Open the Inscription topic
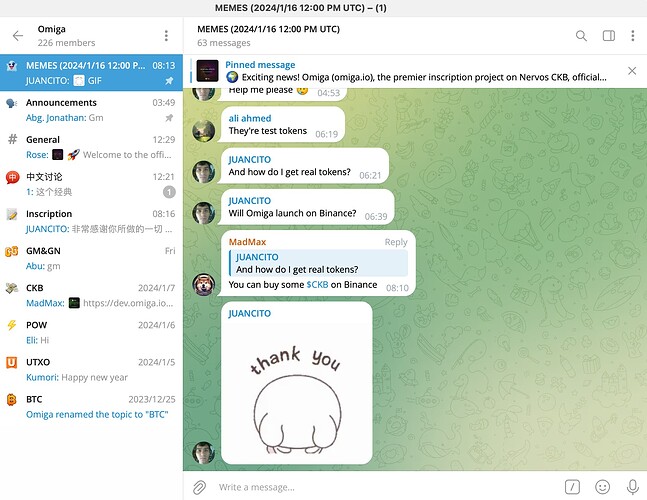Viewport: 647px width, 500px height. (x=91, y=222)
